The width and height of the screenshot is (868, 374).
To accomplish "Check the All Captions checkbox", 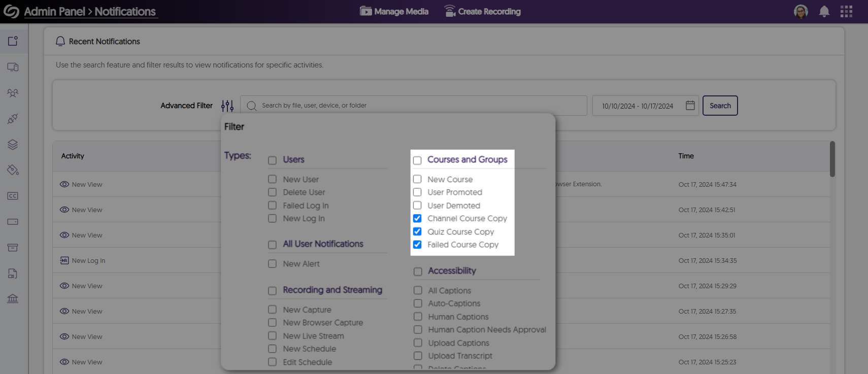I will click(418, 290).
